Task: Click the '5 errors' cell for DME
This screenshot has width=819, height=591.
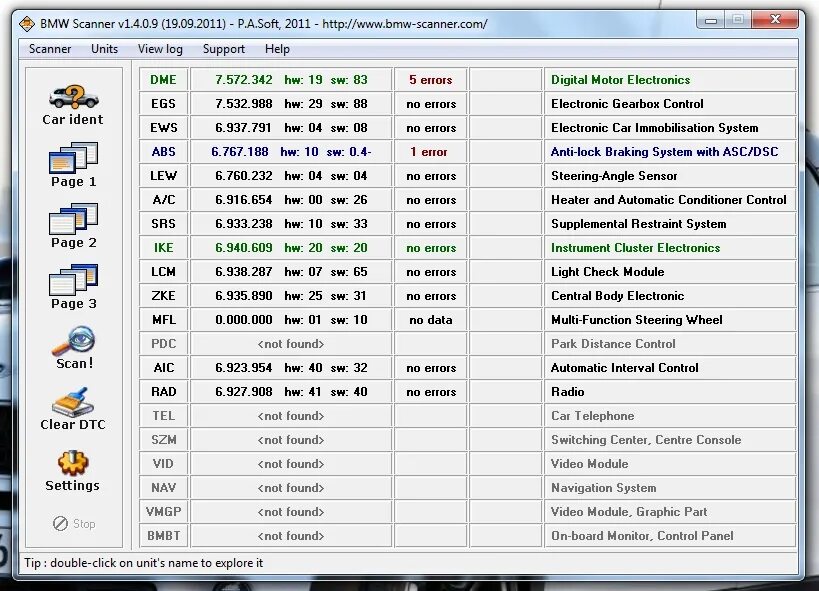Action: (x=431, y=79)
